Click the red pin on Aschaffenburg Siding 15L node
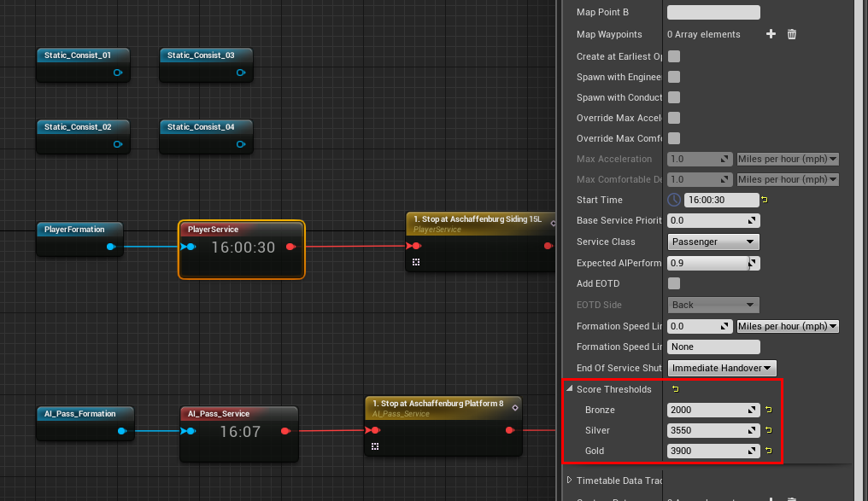868x501 pixels. [415, 245]
